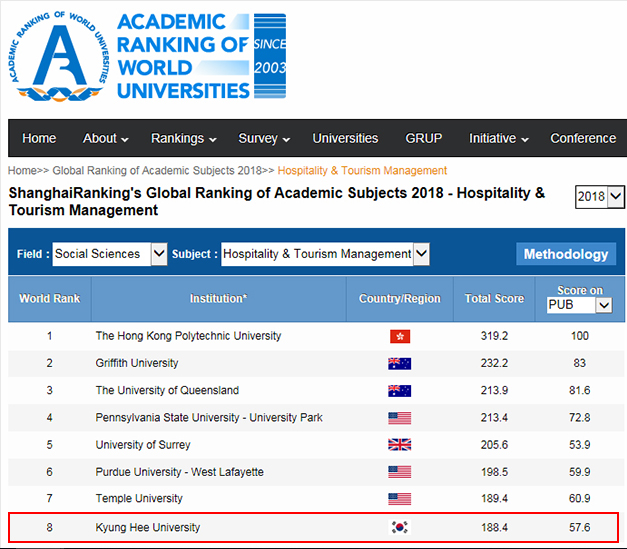Viewport: 627px width, 549px height.
Task: Open Griffith University link
Action: pos(137,363)
